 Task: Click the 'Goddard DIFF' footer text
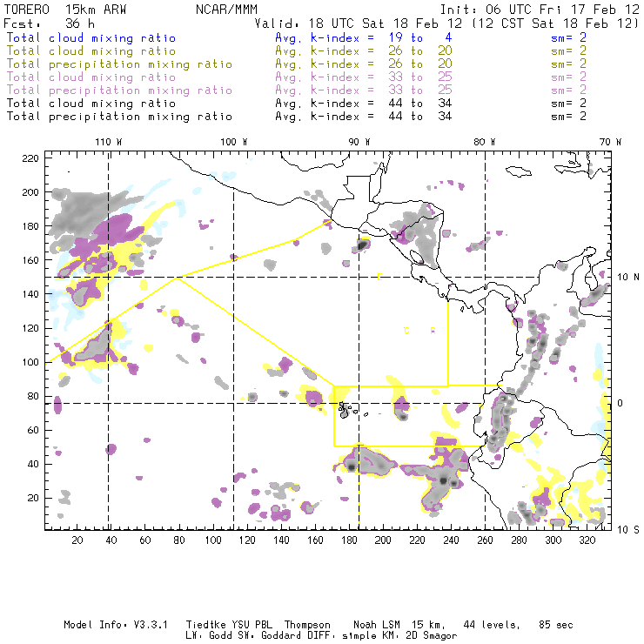(296, 636)
